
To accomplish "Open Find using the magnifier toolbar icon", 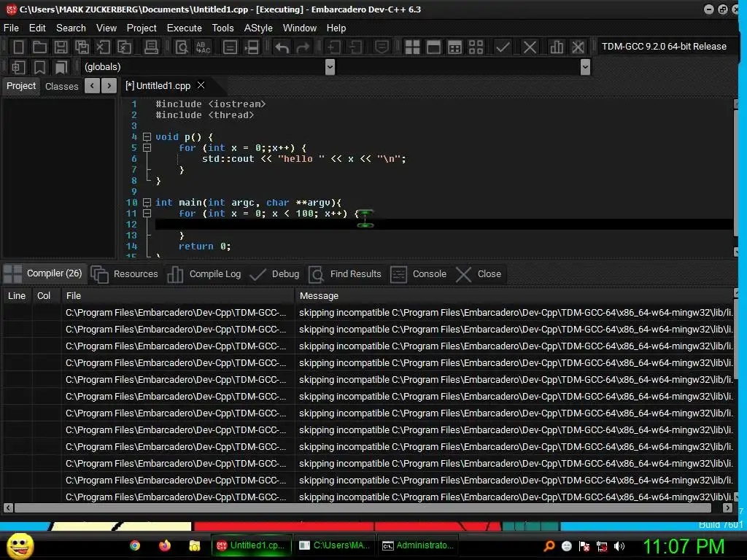I will [x=182, y=47].
